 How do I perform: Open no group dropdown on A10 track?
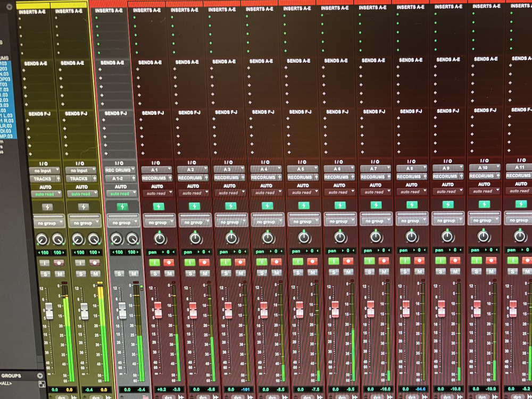(483, 220)
